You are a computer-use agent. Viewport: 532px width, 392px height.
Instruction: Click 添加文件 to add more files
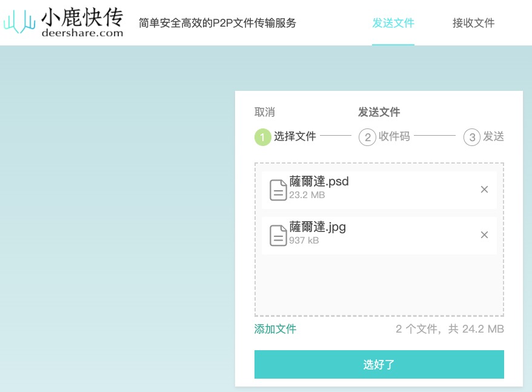pyautogui.click(x=275, y=329)
